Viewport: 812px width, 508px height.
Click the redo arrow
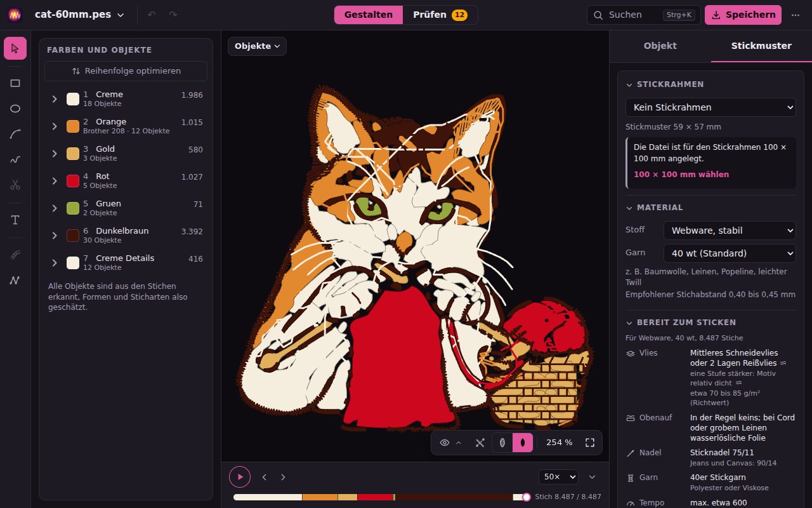click(x=173, y=15)
